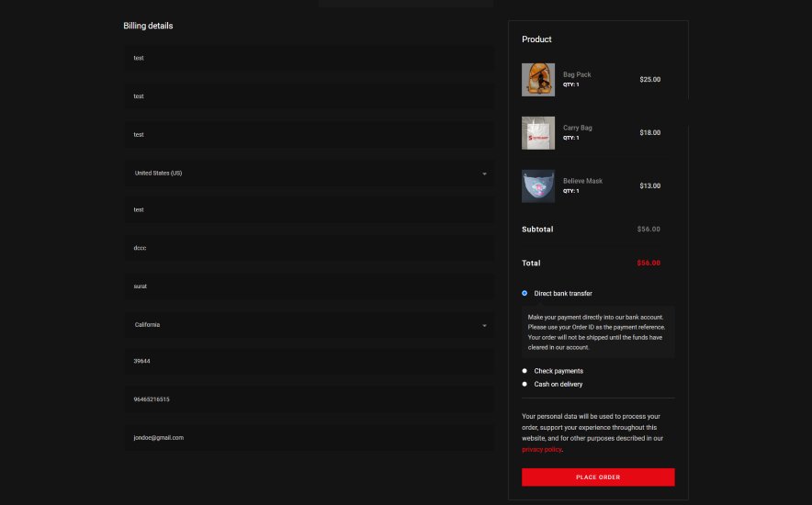Click the city field containing surat
The width and height of the screenshot is (812, 505).
[x=309, y=286]
